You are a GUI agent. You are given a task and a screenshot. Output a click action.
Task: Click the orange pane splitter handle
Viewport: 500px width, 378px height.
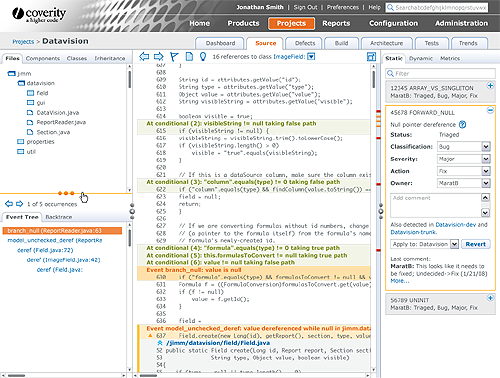(x=66, y=193)
